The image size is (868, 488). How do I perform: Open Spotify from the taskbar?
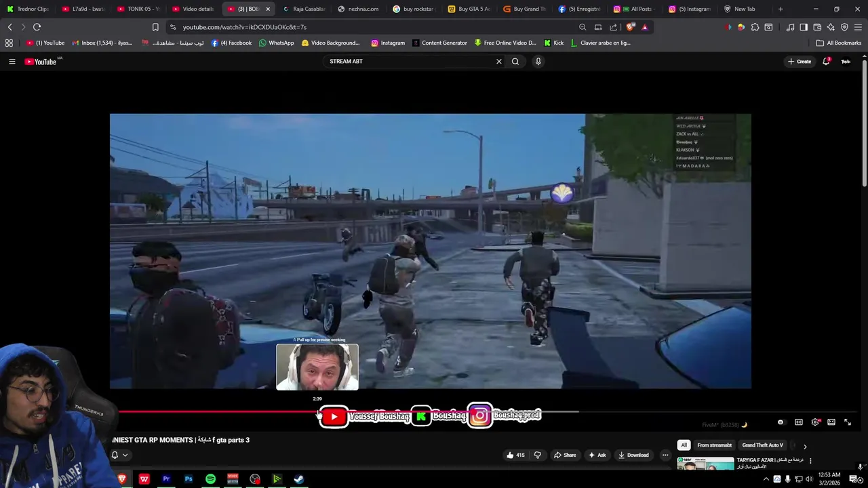pos(211,479)
